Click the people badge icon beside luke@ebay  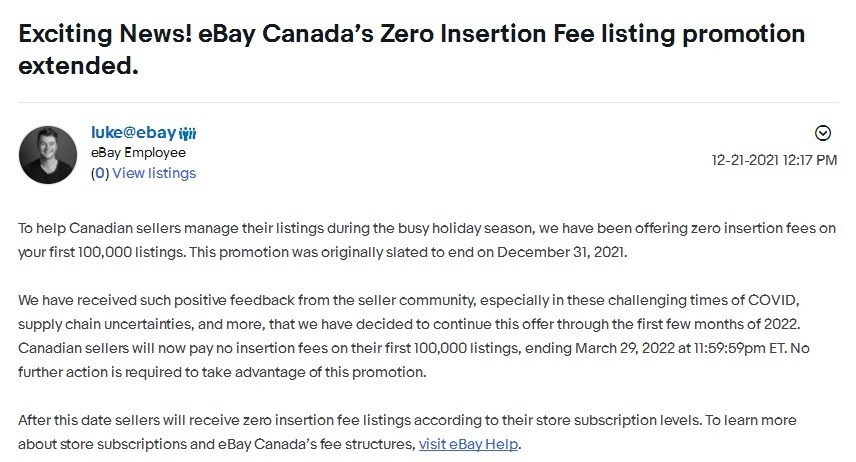[x=187, y=134]
